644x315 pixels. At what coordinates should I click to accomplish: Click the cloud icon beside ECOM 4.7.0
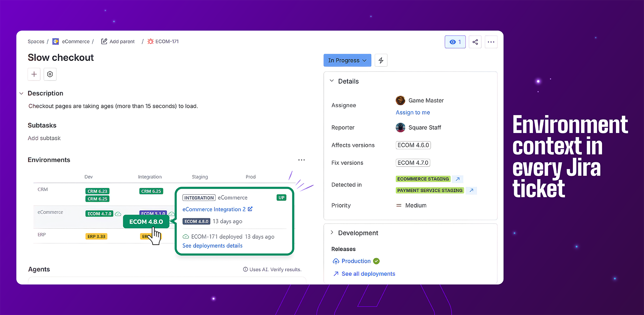click(x=118, y=214)
